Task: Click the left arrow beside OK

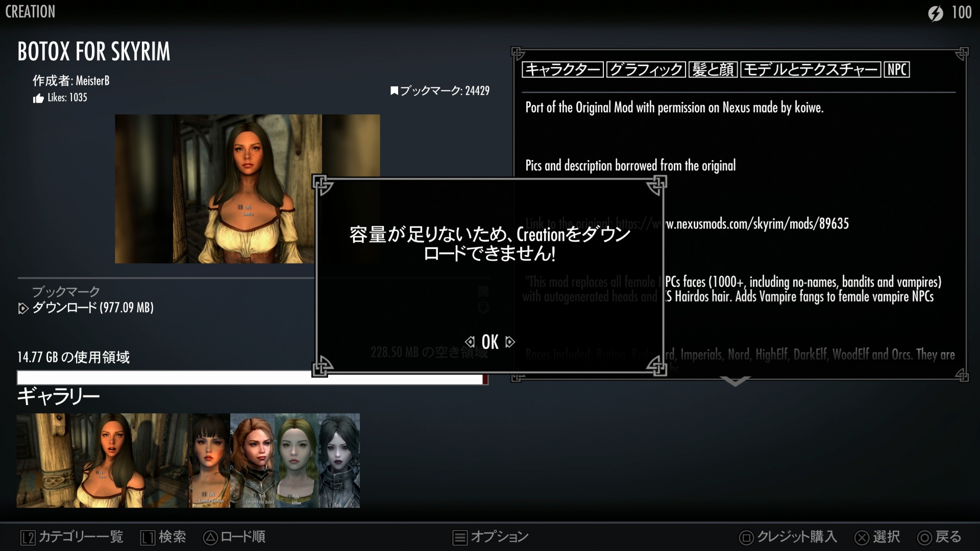Action: point(470,342)
